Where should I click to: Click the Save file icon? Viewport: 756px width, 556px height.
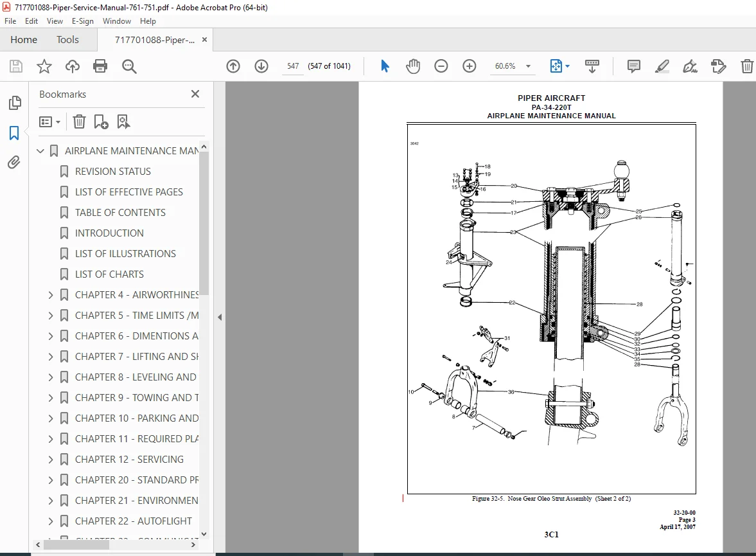click(16, 66)
